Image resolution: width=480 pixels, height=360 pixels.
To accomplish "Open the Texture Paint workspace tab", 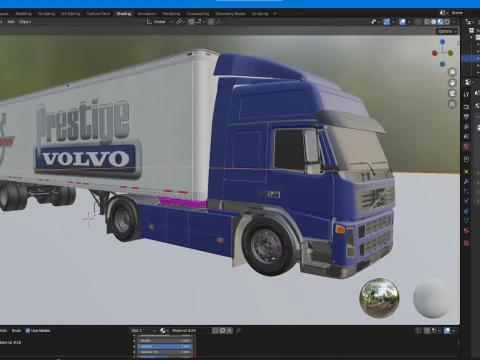I will [x=98, y=14].
